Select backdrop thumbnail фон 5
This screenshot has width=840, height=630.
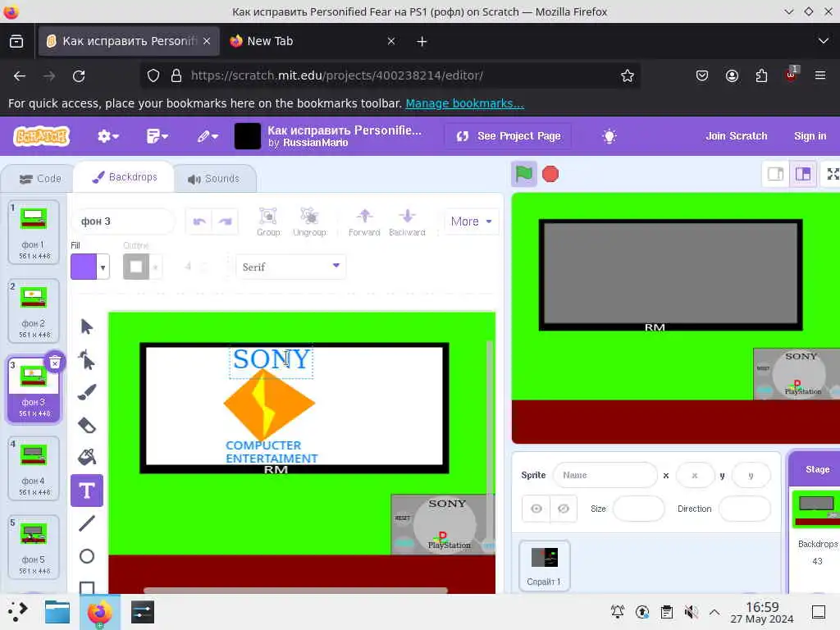(34, 547)
